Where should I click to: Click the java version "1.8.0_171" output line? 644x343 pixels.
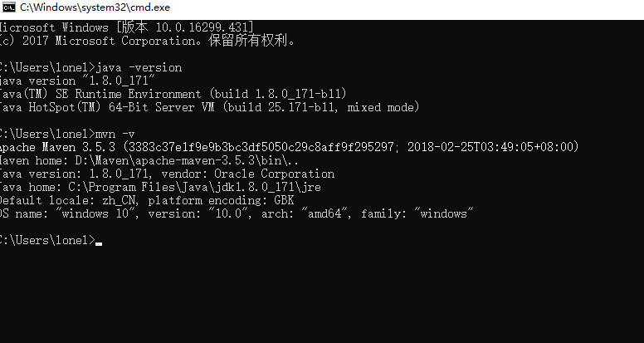click(x=77, y=81)
